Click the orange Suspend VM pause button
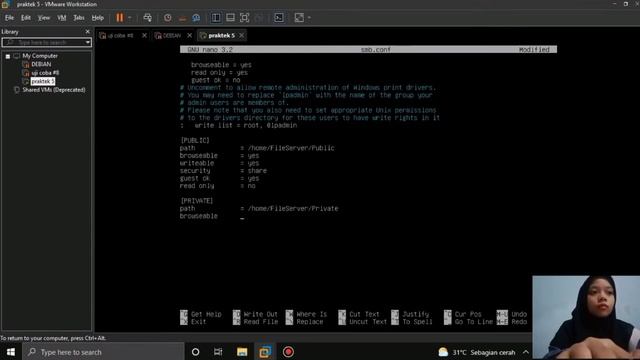The height and width of the screenshot is (360, 640). coord(120,18)
